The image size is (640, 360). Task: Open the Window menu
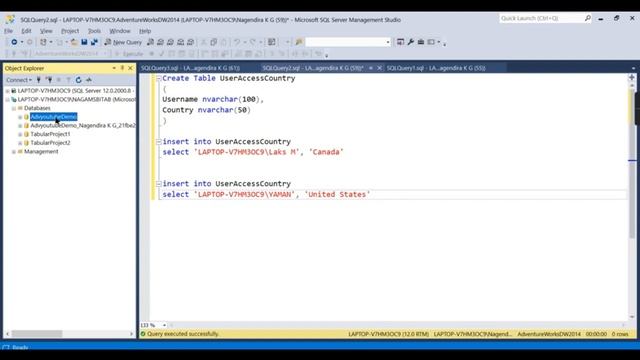coord(120,31)
